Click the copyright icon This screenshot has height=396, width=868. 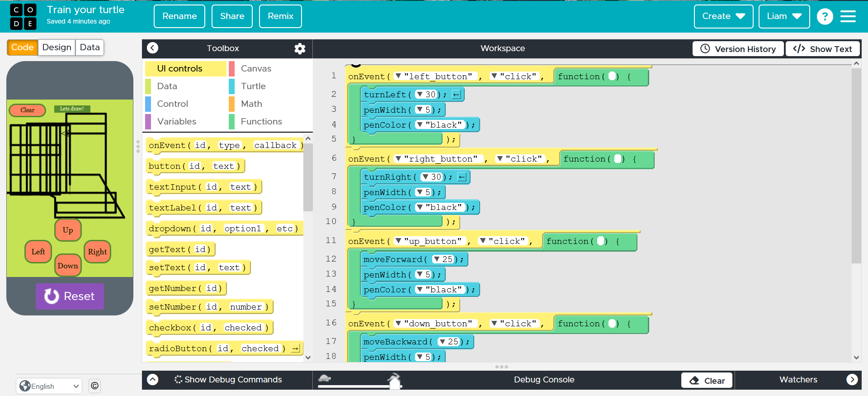tap(94, 386)
